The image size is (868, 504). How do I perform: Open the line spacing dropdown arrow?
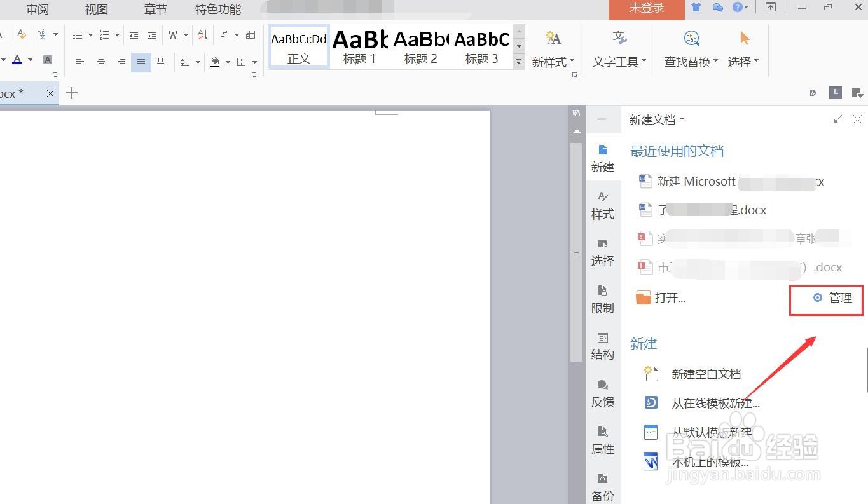(x=198, y=62)
